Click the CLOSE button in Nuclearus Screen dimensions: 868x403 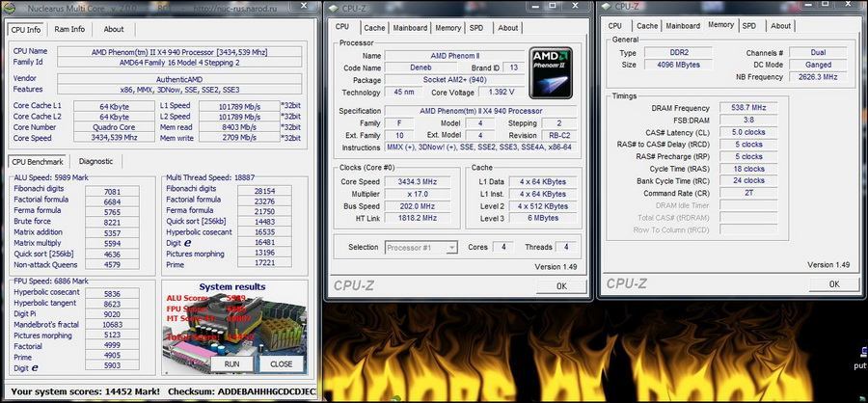click(x=282, y=364)
